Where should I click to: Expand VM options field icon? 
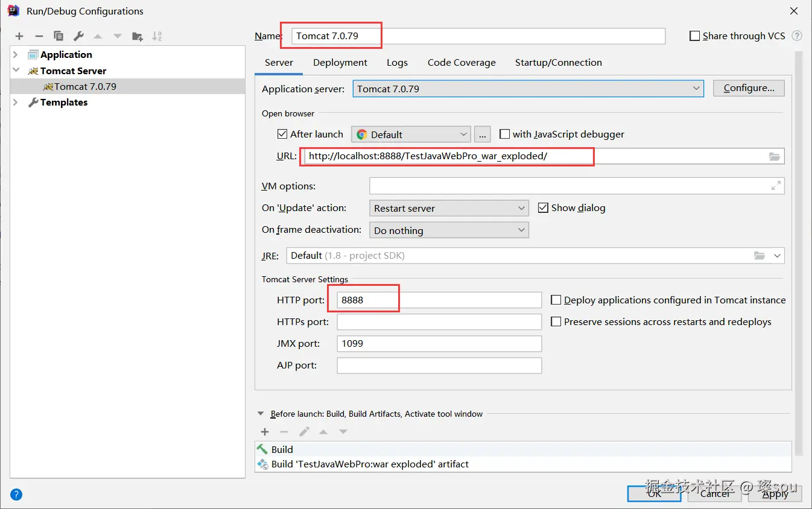coord(776,186)
